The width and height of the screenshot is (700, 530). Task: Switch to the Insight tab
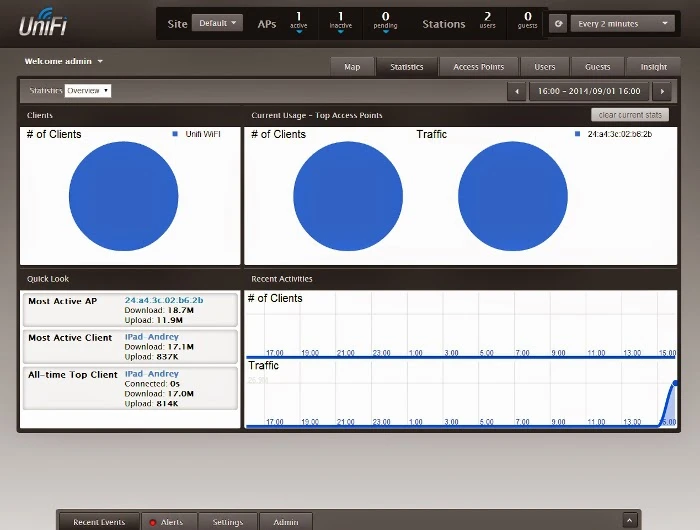point(654,67)
